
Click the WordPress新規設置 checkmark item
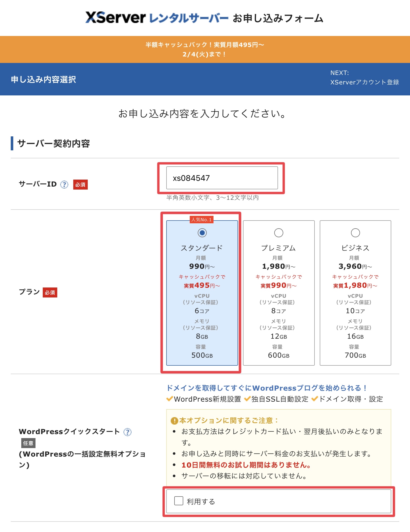204,399
